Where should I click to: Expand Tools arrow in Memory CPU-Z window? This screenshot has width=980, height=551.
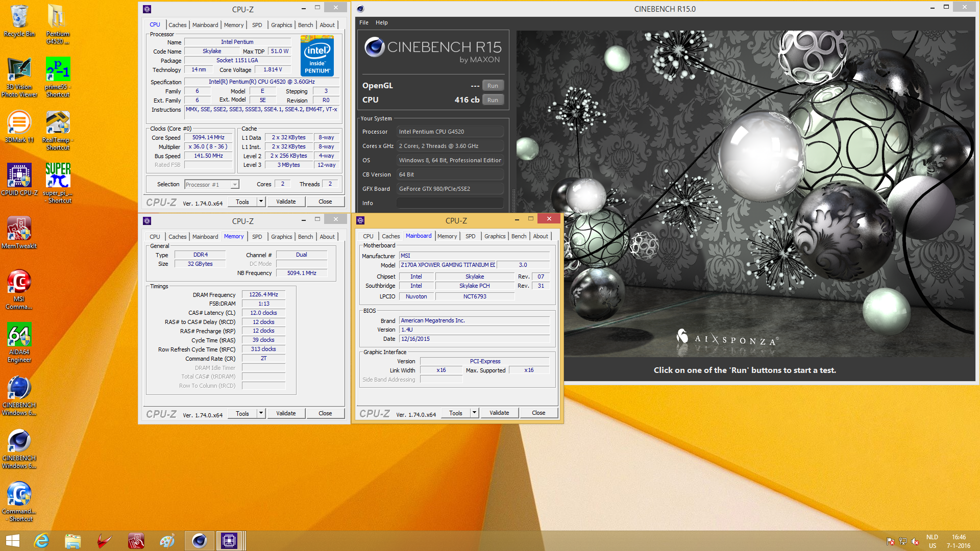[261, 413]
